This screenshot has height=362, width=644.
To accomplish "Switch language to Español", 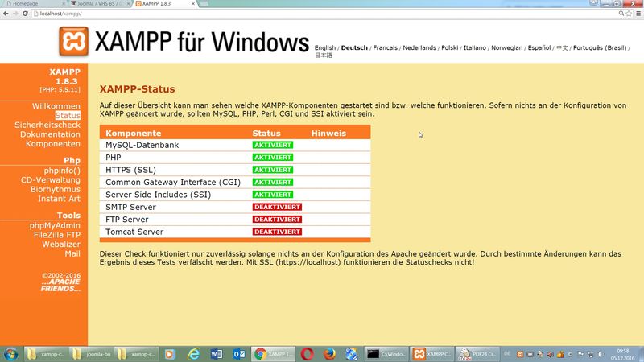I will point(539,48).
